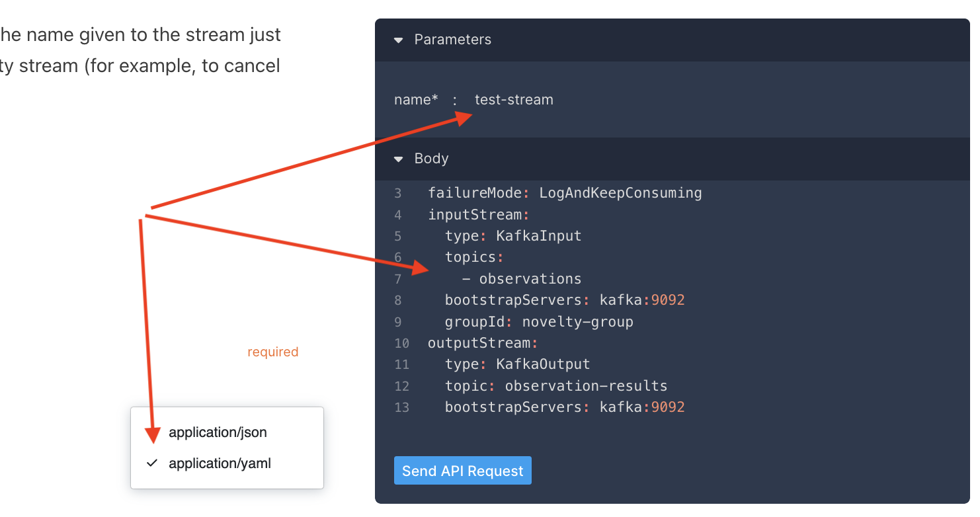Select application/json content type
Screen dimensions: 980x517
click(x=218, y=433)
